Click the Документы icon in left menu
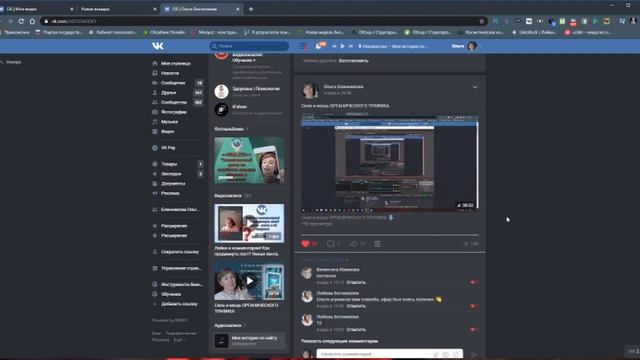Viewport: 640px width, 360px height. 155,184
